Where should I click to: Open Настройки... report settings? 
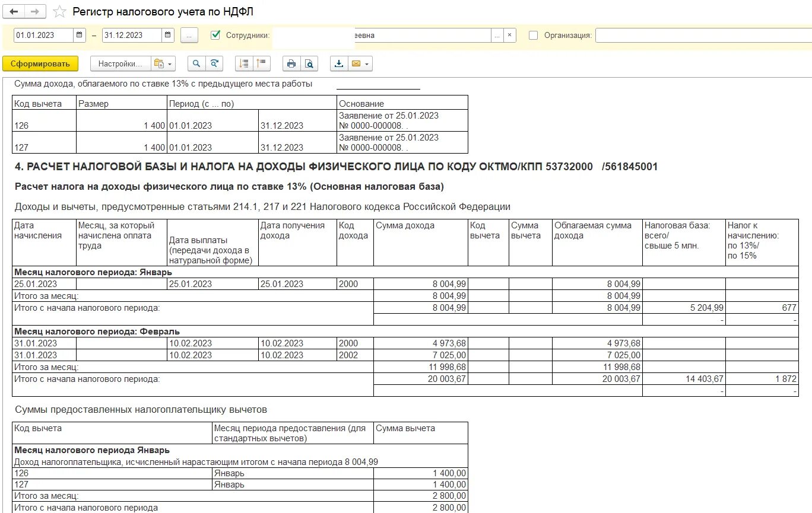[x=120, y=63]
